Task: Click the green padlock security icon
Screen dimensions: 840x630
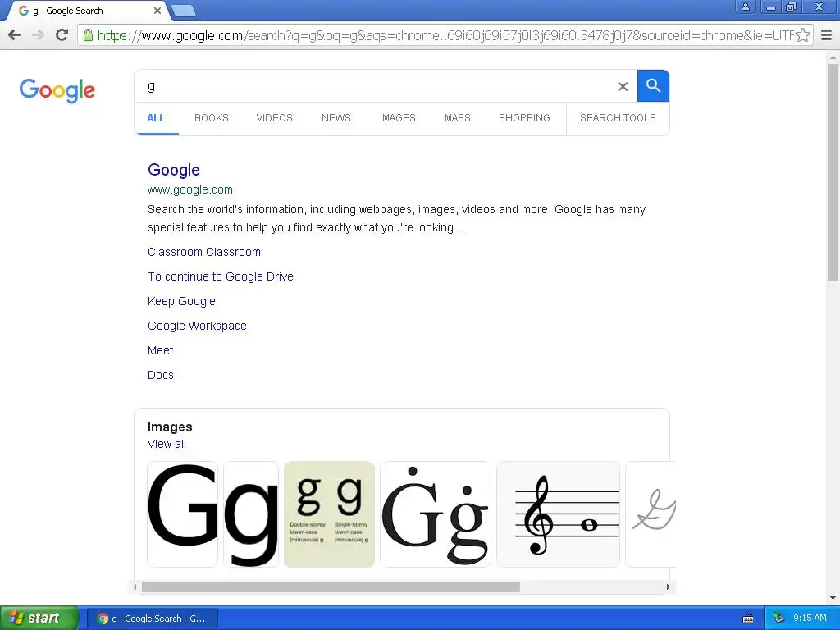Action: [x=88, y=35]
